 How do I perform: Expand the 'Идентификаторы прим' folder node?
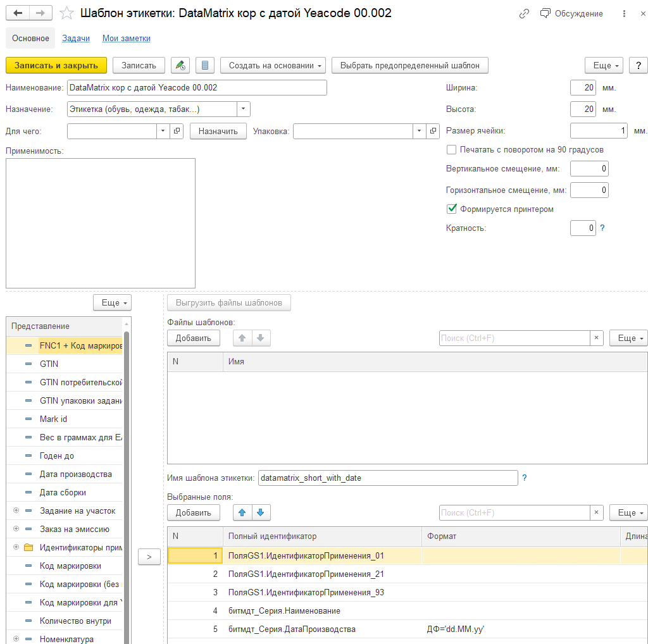(x=16, y=547)
